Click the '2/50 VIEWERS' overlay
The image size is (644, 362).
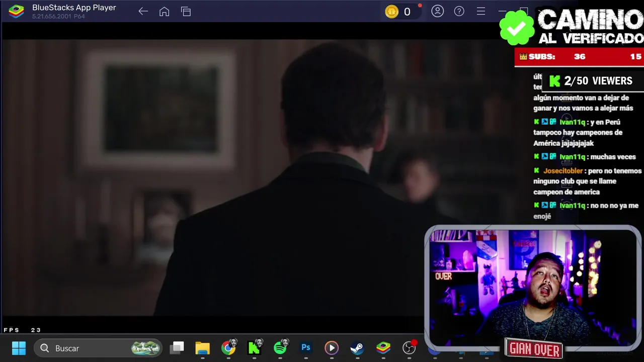pos(592,81)
